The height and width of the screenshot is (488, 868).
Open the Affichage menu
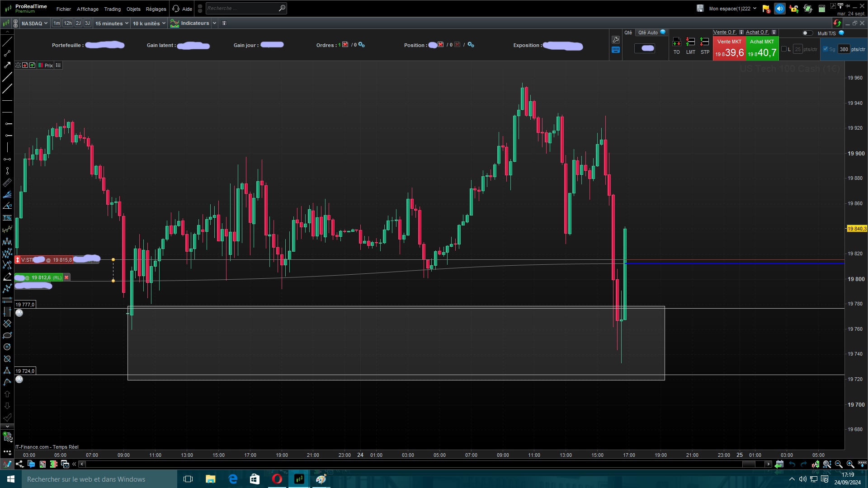click(x=87, y=9)
